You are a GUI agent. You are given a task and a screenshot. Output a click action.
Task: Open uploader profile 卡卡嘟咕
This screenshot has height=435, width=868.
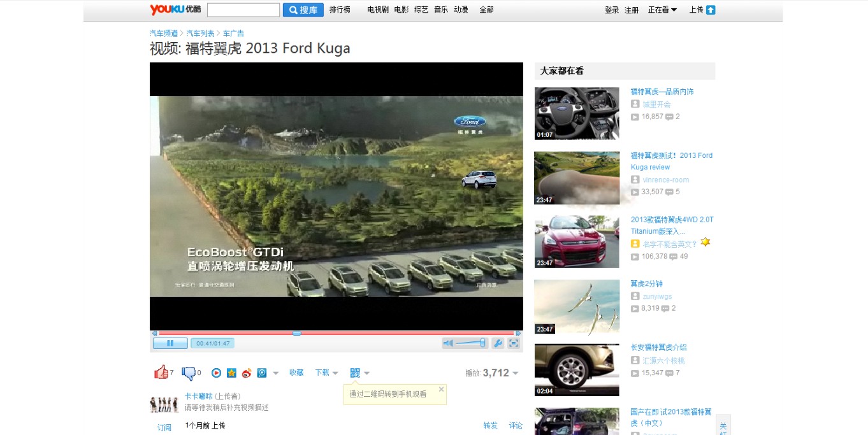coord(198,396)
